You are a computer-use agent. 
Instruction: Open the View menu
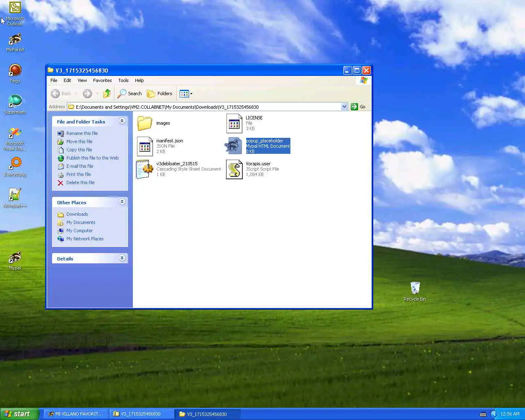point(82,80)
